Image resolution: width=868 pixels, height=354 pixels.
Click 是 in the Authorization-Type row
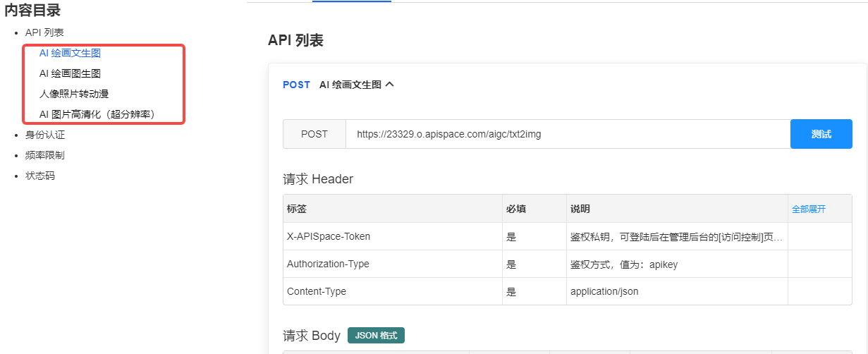pos(511,264)
